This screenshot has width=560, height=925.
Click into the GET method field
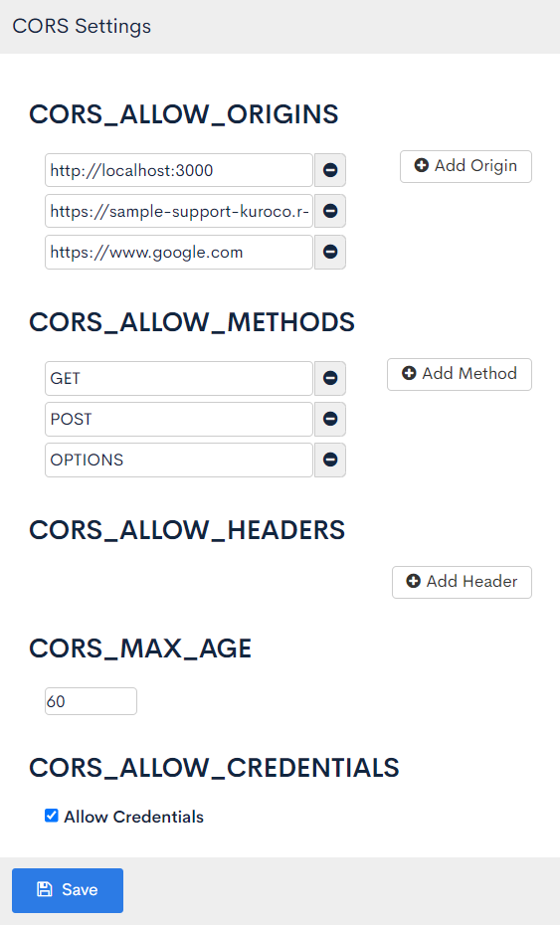179,378
